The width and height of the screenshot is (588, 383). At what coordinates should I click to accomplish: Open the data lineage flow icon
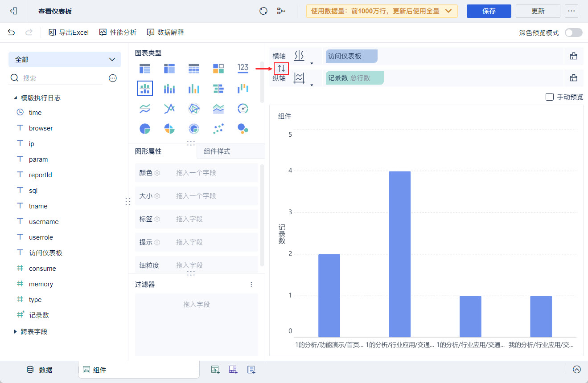click(x=281, y=11)
